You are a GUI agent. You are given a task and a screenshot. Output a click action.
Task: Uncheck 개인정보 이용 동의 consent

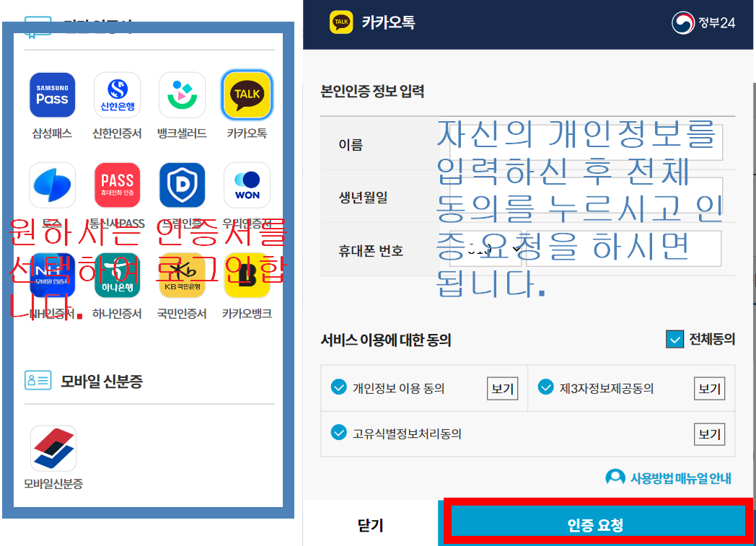[x=338, y=388]
